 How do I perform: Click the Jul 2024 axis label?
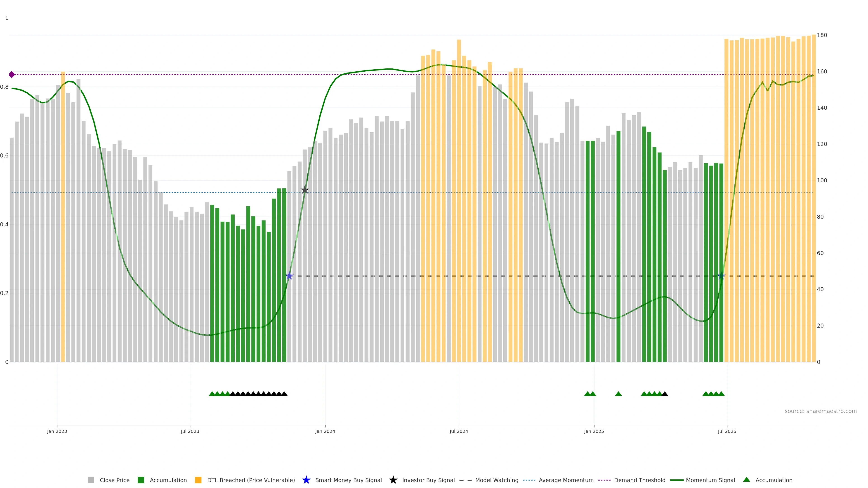pyautogui.click(x=459, y=431)
